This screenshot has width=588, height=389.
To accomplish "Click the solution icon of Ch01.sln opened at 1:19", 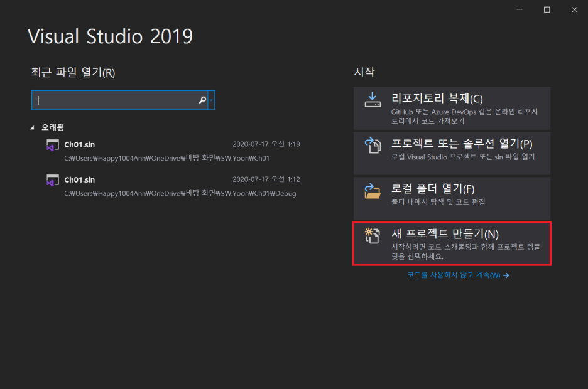I will (53, 145).
